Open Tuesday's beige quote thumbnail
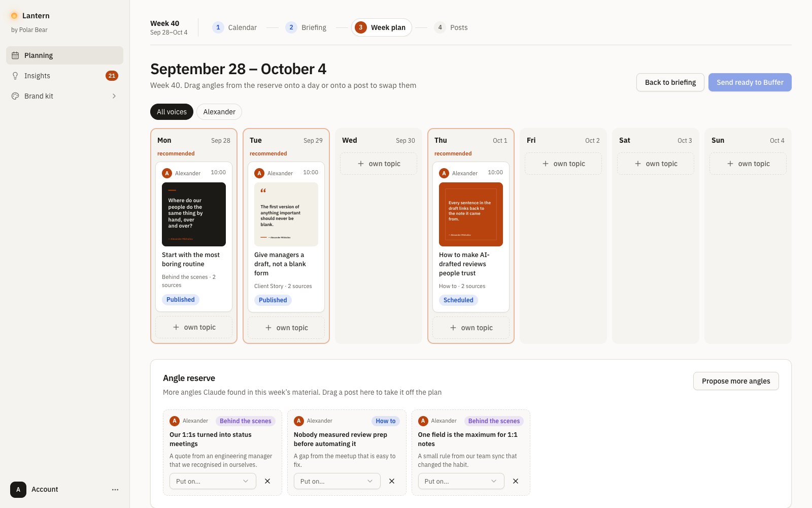 point(286,214)
